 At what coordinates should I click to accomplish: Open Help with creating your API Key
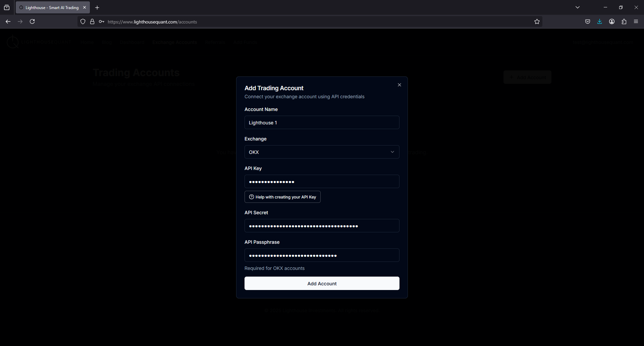(282, 197)
